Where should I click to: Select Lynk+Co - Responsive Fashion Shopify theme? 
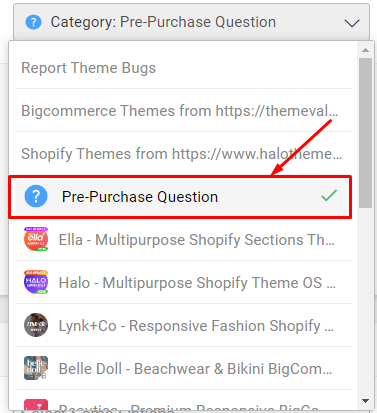pos(183,326)
